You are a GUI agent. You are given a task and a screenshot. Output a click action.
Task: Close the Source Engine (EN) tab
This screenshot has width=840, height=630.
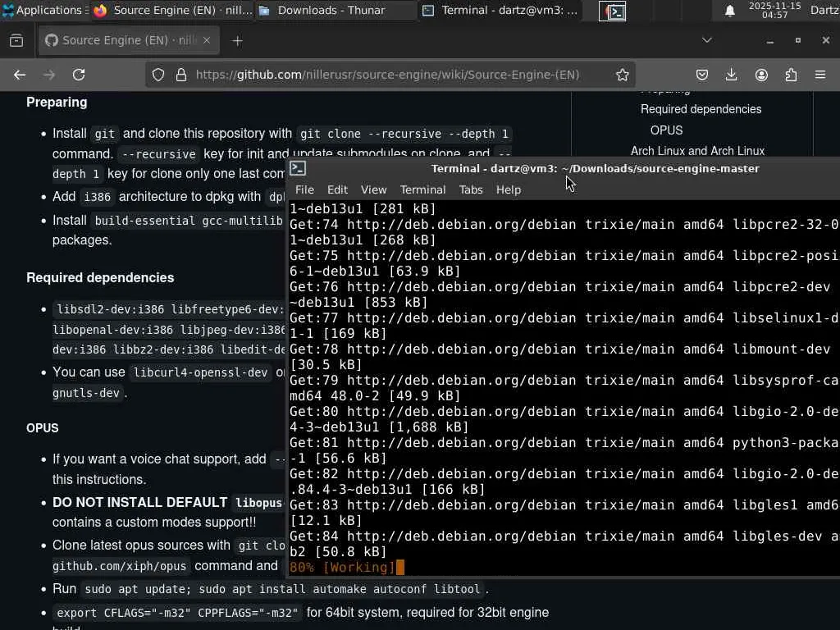coord(207,41)
